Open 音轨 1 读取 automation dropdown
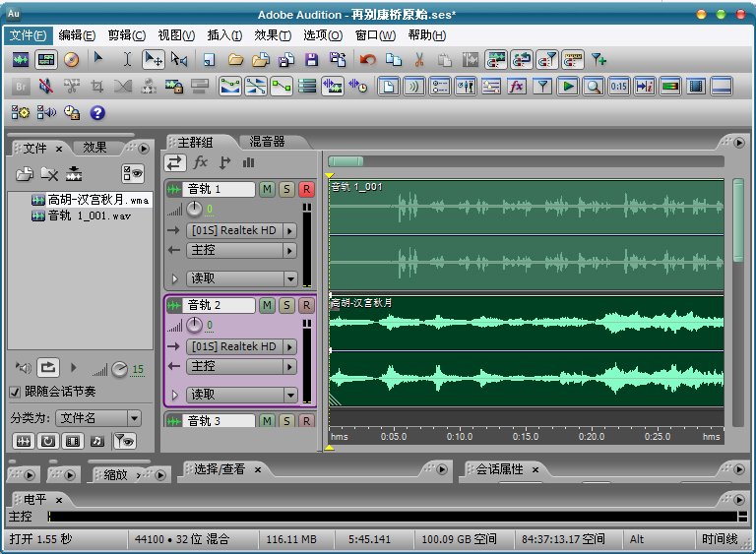 point(241,278)
